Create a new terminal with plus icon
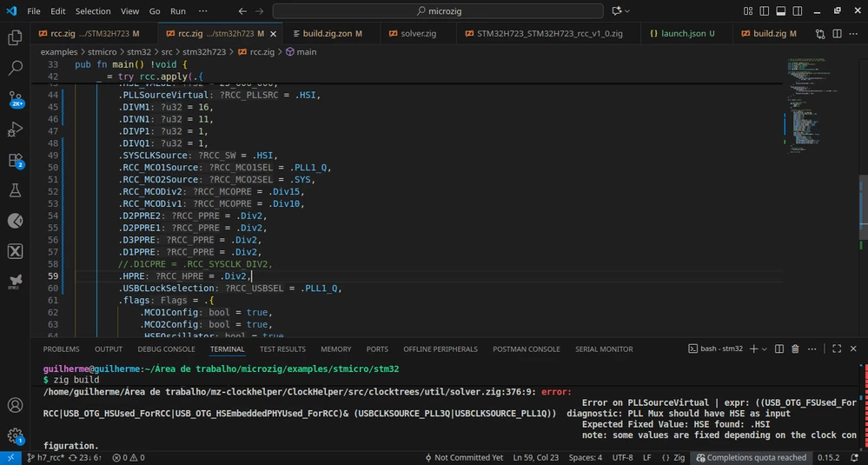868x465 pixels. (752, 349)
